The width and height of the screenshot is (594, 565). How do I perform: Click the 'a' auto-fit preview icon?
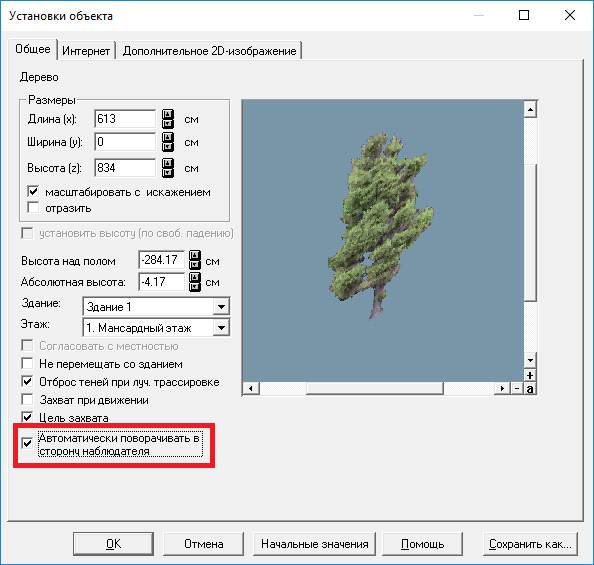tap(530, 388)
